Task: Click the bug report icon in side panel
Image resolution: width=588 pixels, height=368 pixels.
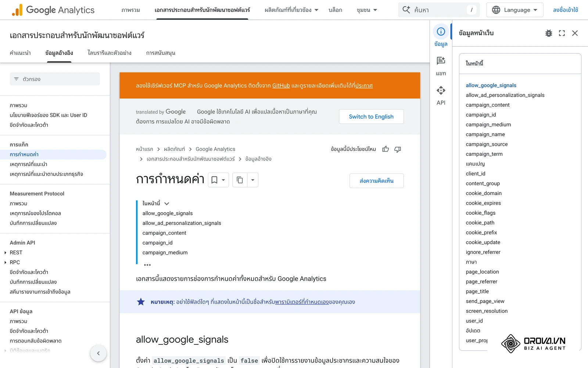Action: coord(549,33)
